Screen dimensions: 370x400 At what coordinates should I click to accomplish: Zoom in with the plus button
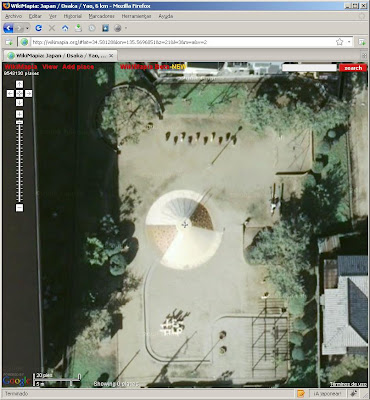click(19, 114)
